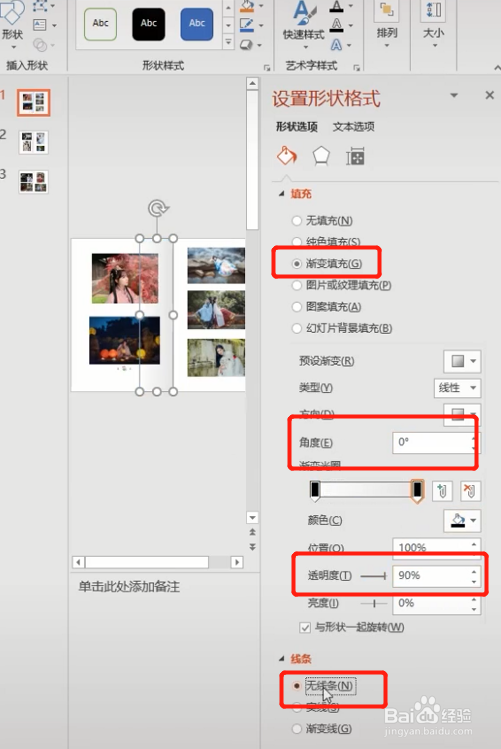Select the blue Abc shape style
Image resolution: width=501 pixels, height=749 pixels.
point(197,24)
